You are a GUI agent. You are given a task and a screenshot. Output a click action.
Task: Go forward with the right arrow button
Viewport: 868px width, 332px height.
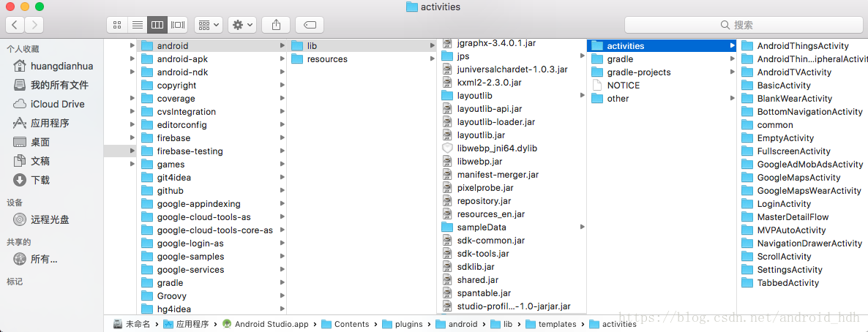34,24
